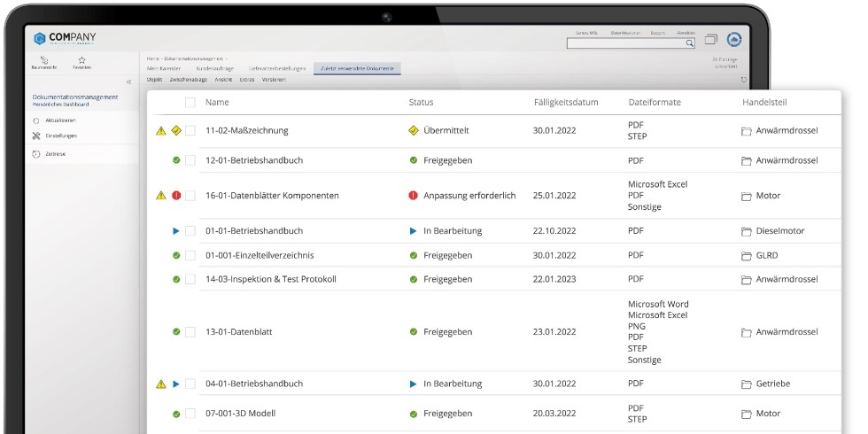This screenshot has width=868, height=434.
Task: Tick the select-all checkbox beside Name header
Action: 190,103
